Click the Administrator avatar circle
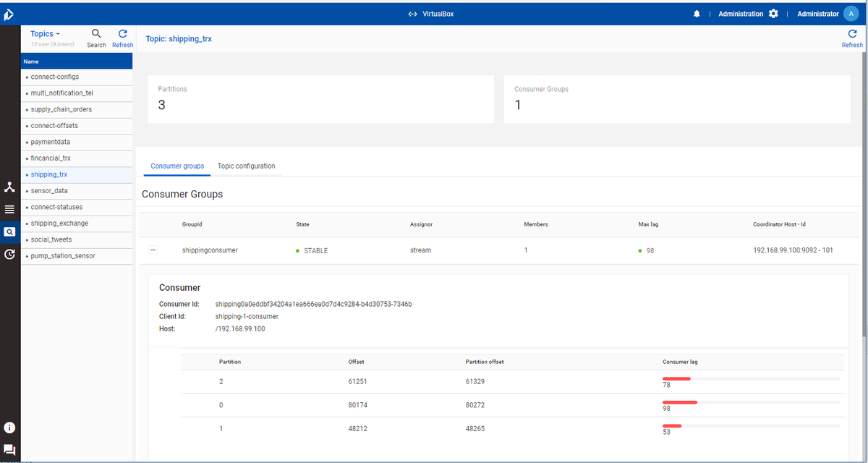 pyautogui.click(x=850, y=14)
